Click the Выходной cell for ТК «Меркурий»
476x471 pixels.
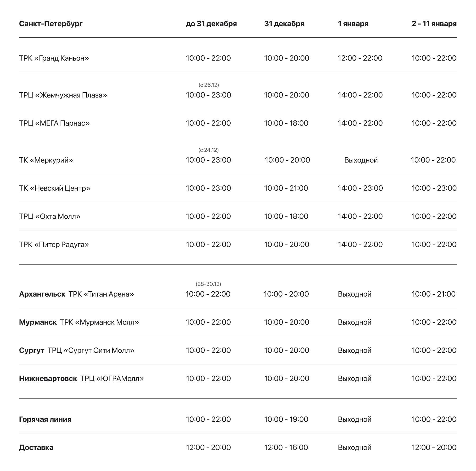pos(361,160)
